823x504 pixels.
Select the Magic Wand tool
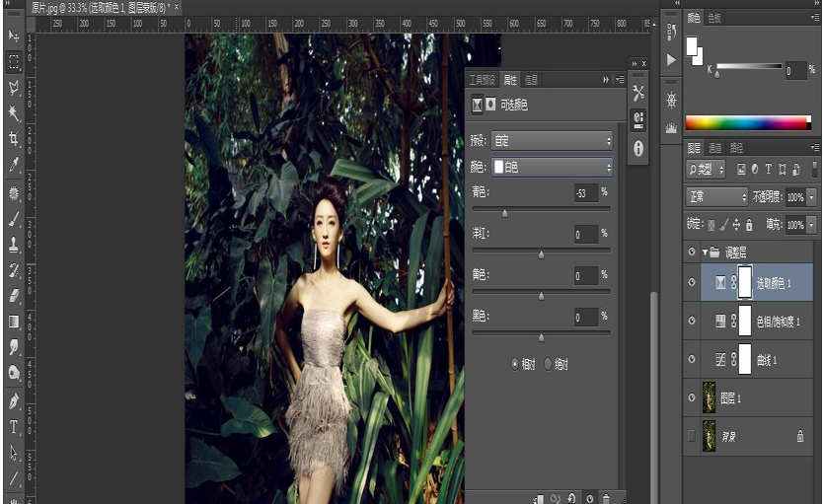[x=14, y=113]
